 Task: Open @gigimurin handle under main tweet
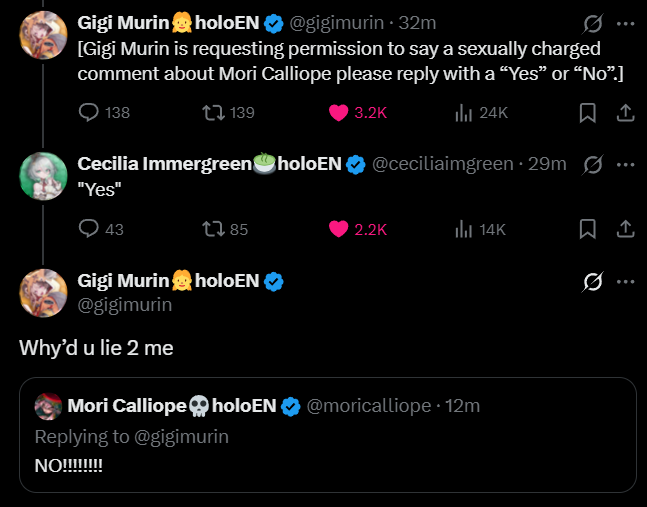pos(124,304)
